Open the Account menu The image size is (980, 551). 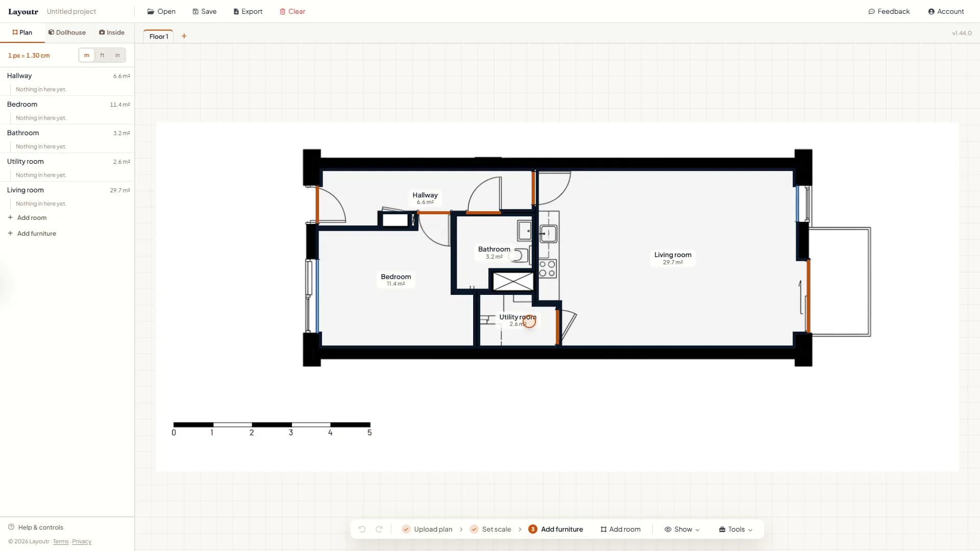(x=946, y=11)
